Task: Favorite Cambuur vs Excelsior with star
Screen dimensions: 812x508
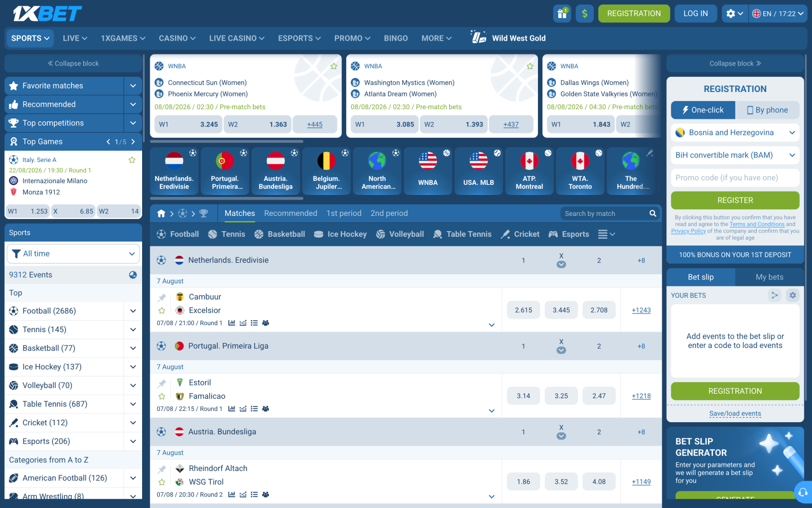Action: [x=162, y=310]
